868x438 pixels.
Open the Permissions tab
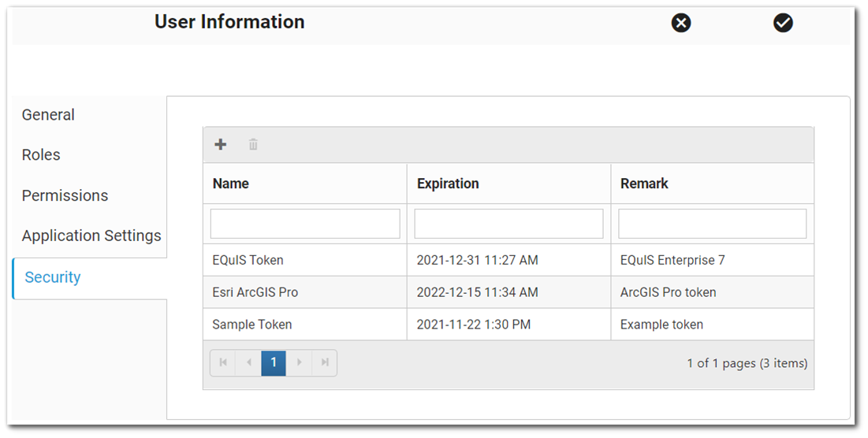point(65,195)
